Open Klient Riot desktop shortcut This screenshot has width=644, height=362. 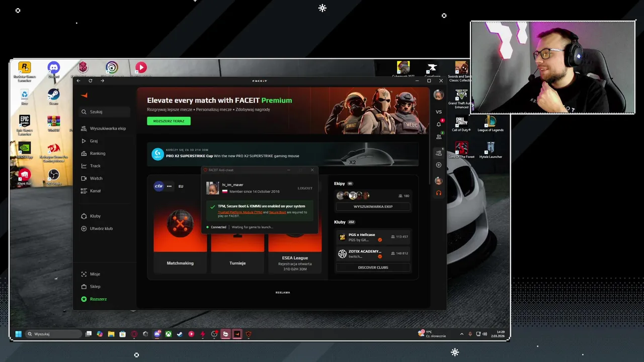(24, 177)
